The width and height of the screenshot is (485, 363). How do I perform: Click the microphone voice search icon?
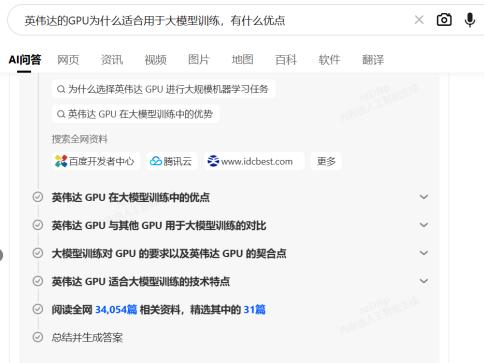pos(470,20)
